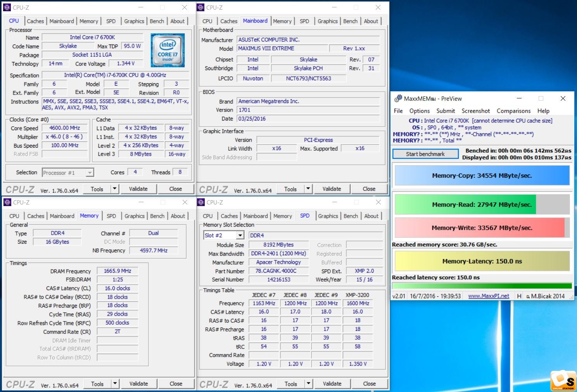Screen dimensions: 577x392
Task: Click MaxxMEM app icon in title bar
Action: (x=398, y=98)
